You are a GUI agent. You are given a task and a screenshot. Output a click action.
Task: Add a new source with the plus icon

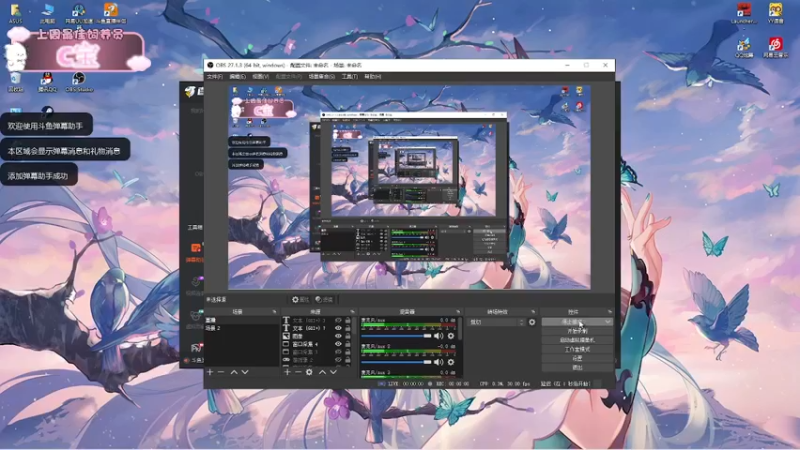(x=287, y=372)
